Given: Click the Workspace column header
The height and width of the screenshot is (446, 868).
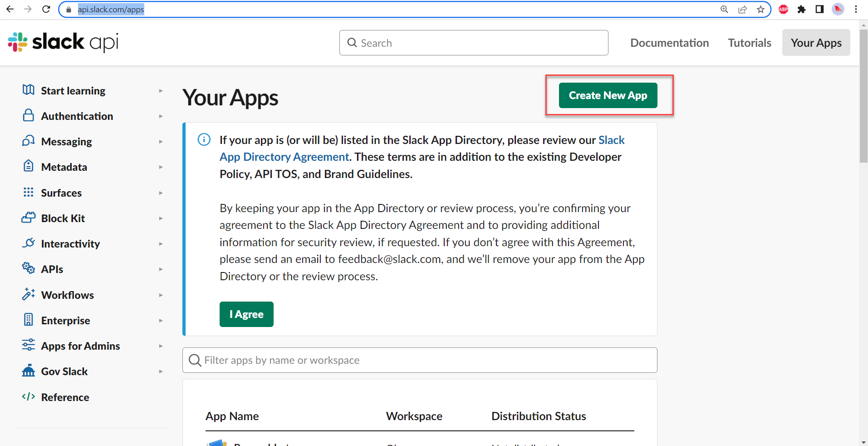Looking at the screenshot, I should (x=414, y=416).
